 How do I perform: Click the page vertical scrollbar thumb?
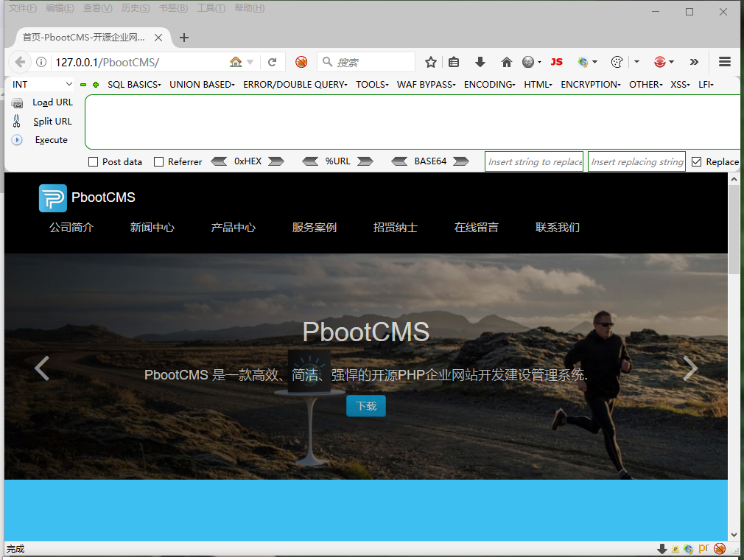734,229
